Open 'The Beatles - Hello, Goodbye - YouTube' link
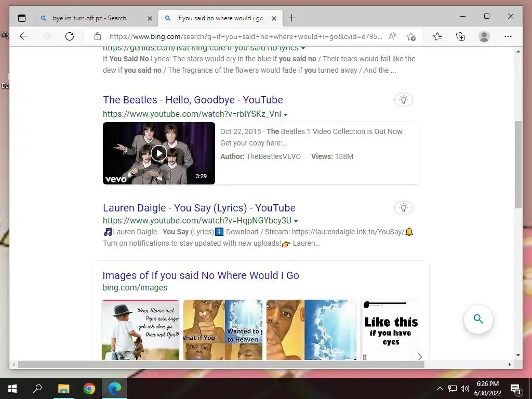532x399 pixels. point(193,100)
